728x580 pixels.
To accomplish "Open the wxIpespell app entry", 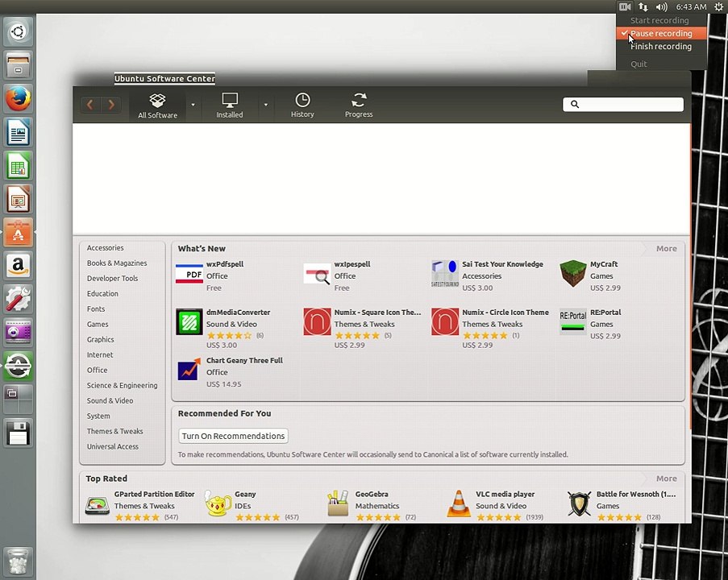I will (339, 275).
